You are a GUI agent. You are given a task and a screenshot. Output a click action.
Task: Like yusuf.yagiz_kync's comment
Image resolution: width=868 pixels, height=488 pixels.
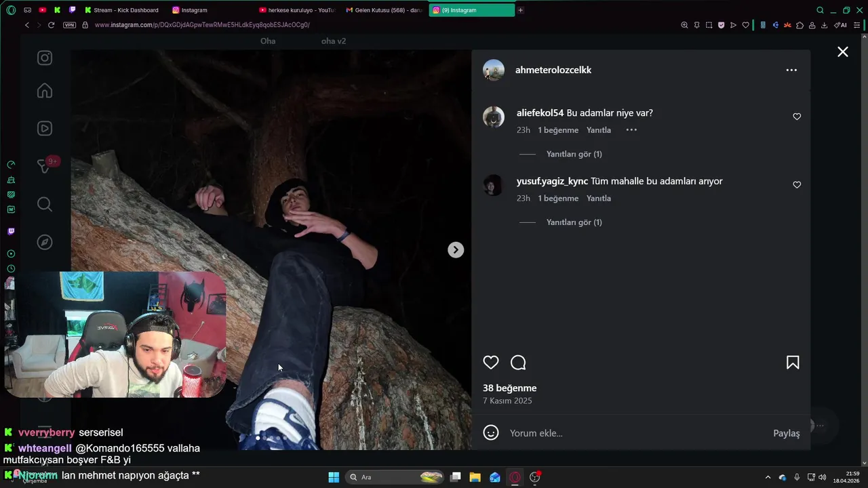tap(797, 185)
